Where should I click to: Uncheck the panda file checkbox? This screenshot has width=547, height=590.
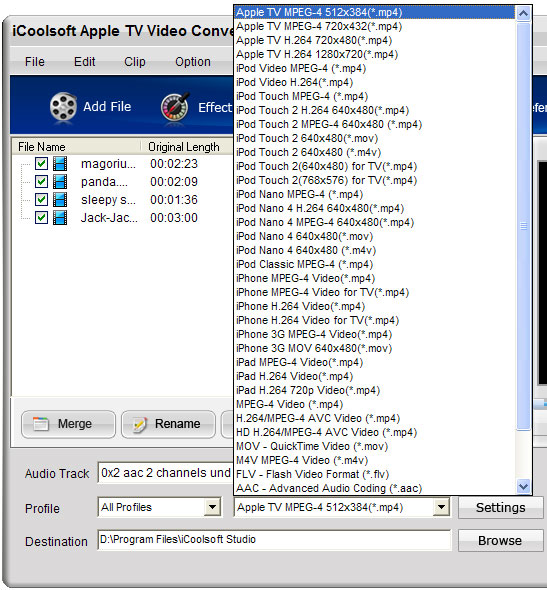(41, 182)
